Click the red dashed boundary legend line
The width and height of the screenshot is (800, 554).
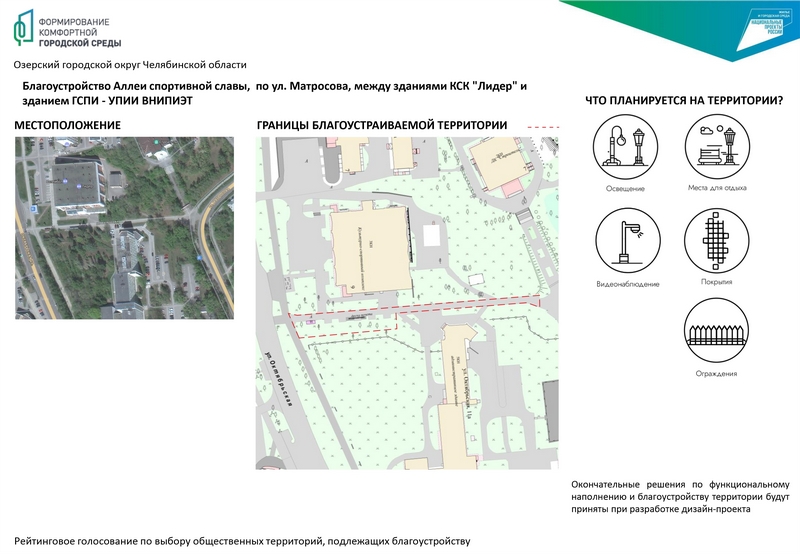pyautogui.click(x=544, y=127)
